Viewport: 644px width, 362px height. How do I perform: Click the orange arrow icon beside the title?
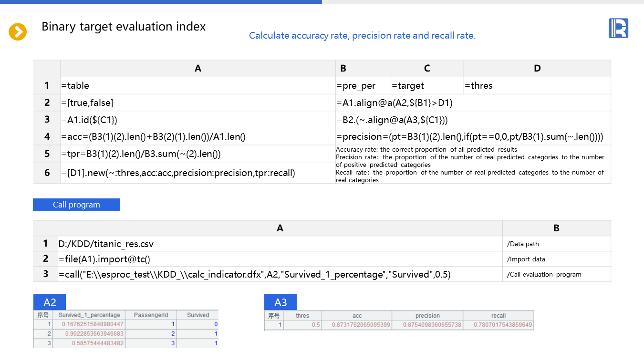click(x=18, y=32)
